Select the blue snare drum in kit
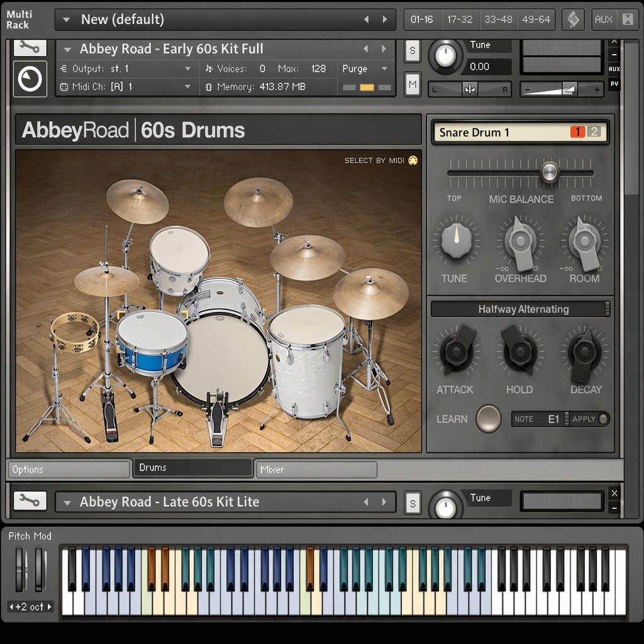Image resolution: width=644 pixels, height=644 pixels. tap(152, 343)
